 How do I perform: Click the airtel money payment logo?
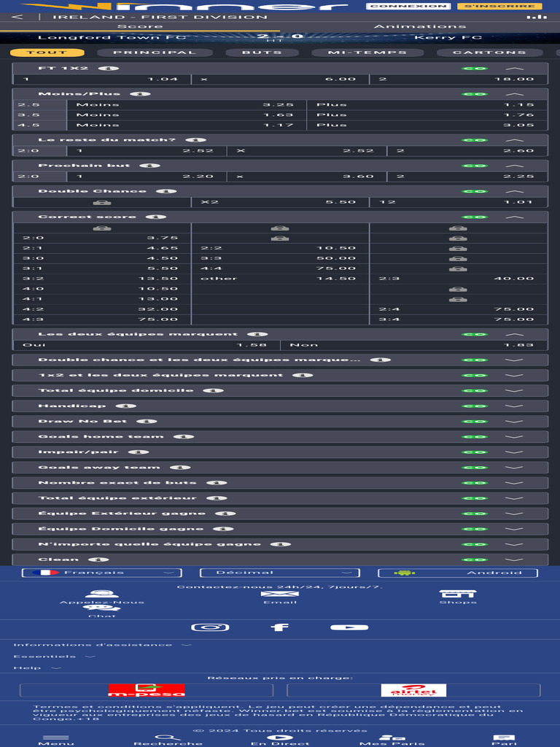(413, 690)
